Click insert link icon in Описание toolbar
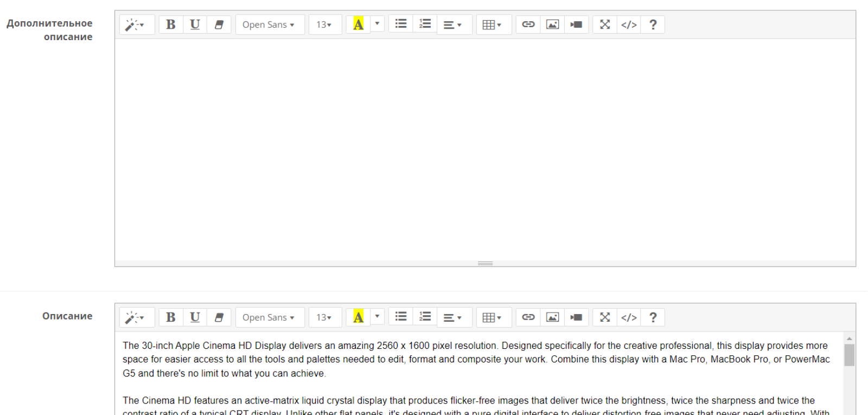Image resolution: width=868 pixels, height=415 pixels. click(x=528, y=317)
